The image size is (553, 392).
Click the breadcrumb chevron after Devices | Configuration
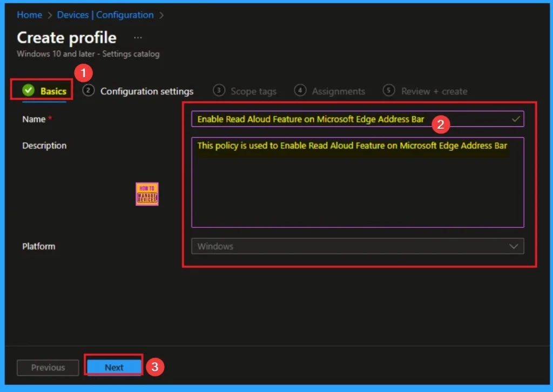click(161, 15)
